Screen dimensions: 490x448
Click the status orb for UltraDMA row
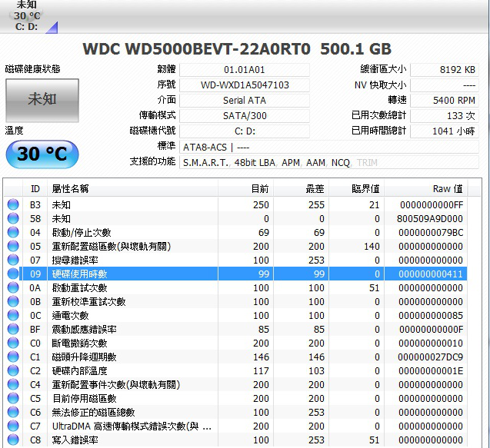[x=13, y=426]
